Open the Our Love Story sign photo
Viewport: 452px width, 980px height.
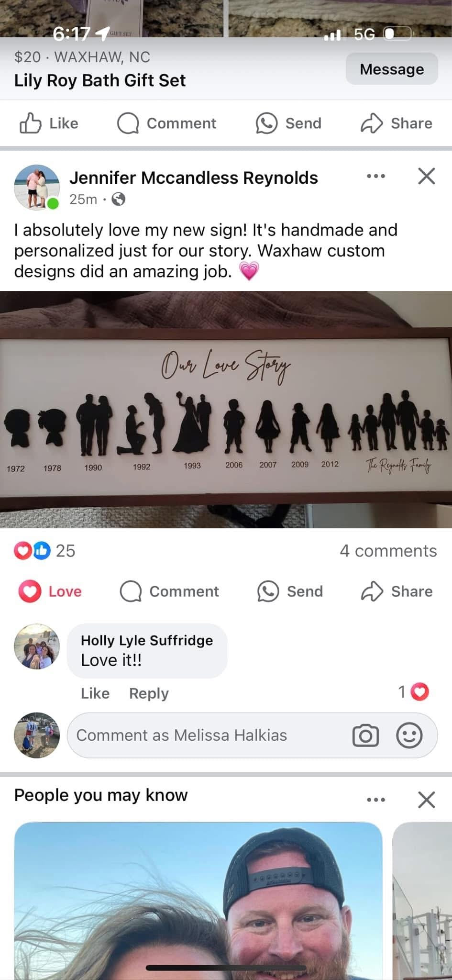[226, 409]
